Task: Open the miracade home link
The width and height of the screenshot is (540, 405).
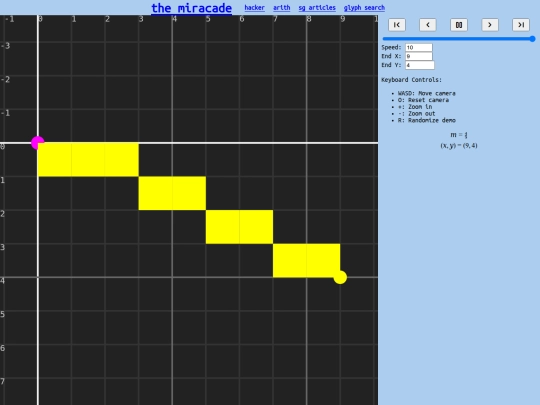Action: [191, 8]
